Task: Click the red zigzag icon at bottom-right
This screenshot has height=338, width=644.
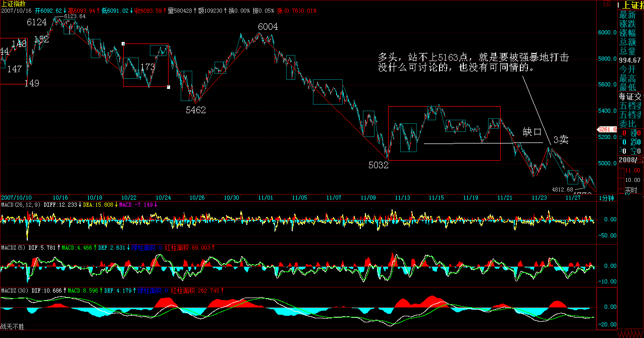Action: 631,333
